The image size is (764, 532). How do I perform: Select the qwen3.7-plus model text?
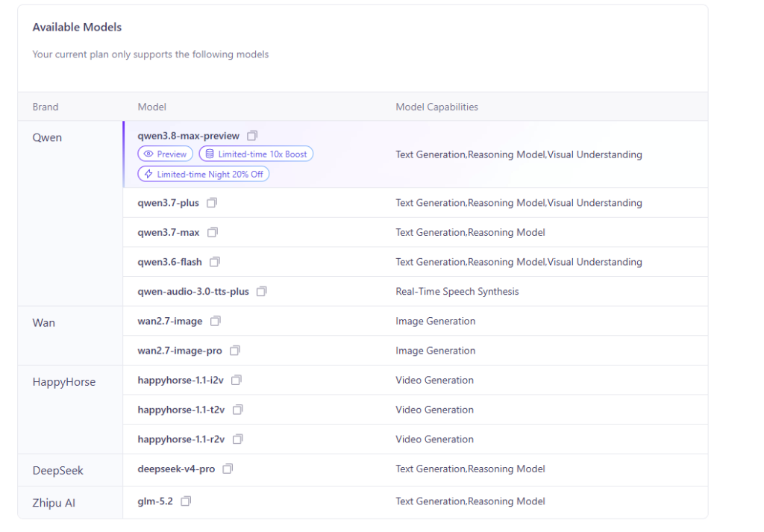pos(168,203)
